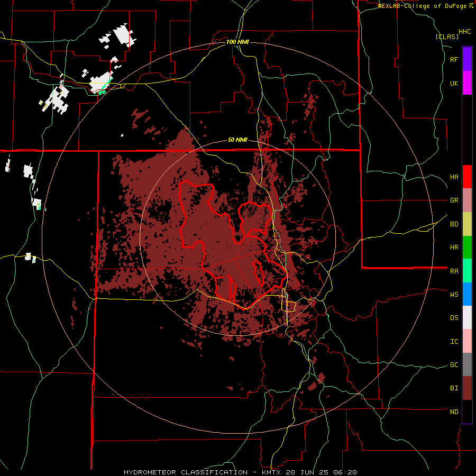Image resolution: width=476 pixels, height=476 pixels.
Task: Click the DS white legend swatch
Action: pyautogui.click(x=467, y=317)
